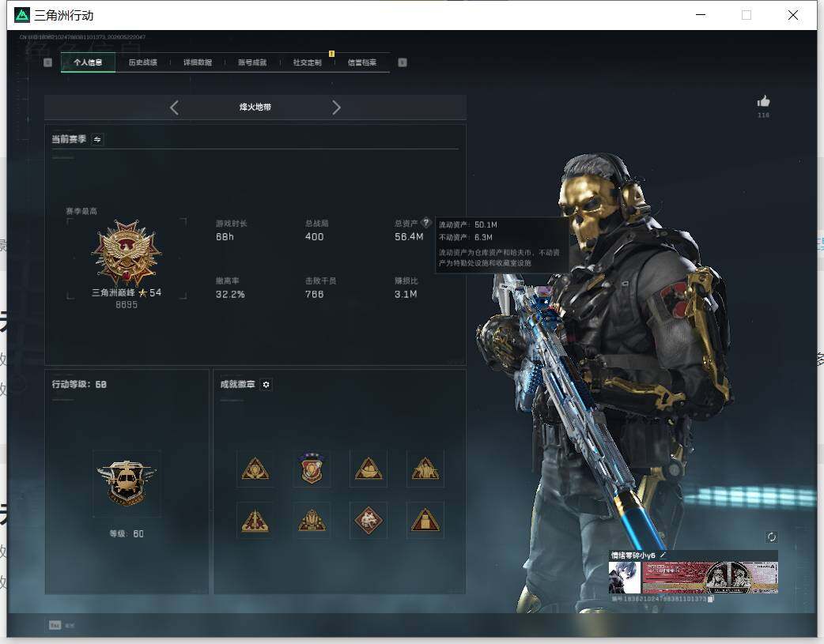
Task: Click the Esc back key hint
Action: tap(55, 625)
